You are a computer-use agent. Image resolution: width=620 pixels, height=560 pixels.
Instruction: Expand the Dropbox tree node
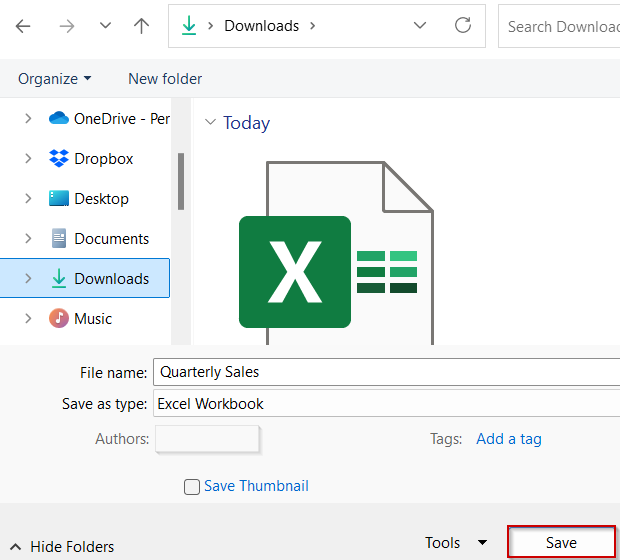(x=28, y=158)
